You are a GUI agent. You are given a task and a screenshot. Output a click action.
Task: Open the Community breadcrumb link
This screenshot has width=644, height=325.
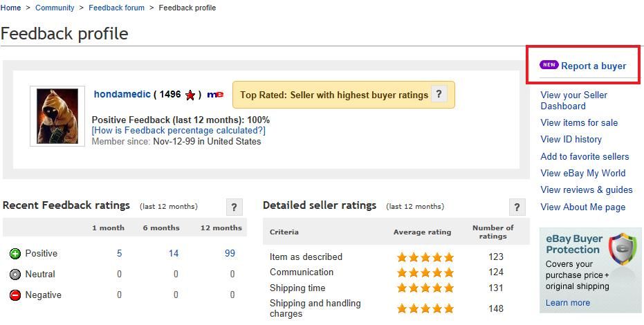pos(55,8)
